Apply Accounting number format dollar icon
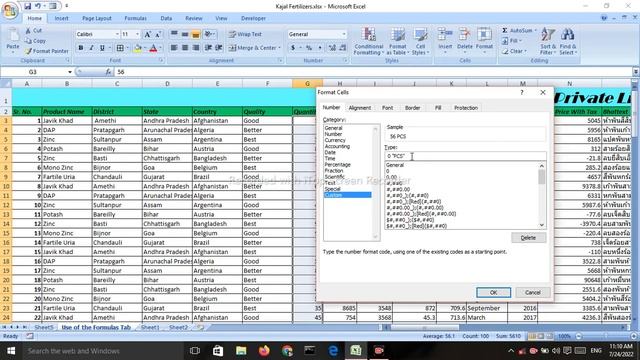The image size is (640, 360). 293,48
